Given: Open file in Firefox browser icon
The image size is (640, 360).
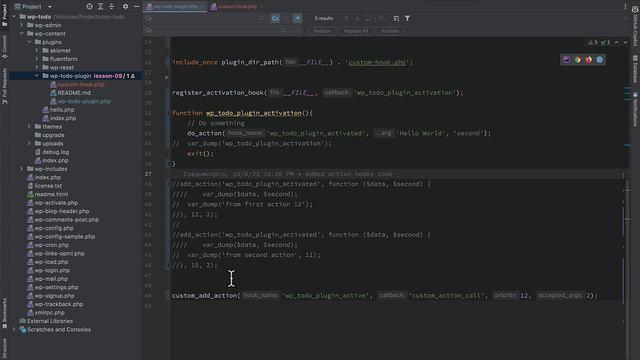Looking at the screenshot, I should tap(589, 60).
